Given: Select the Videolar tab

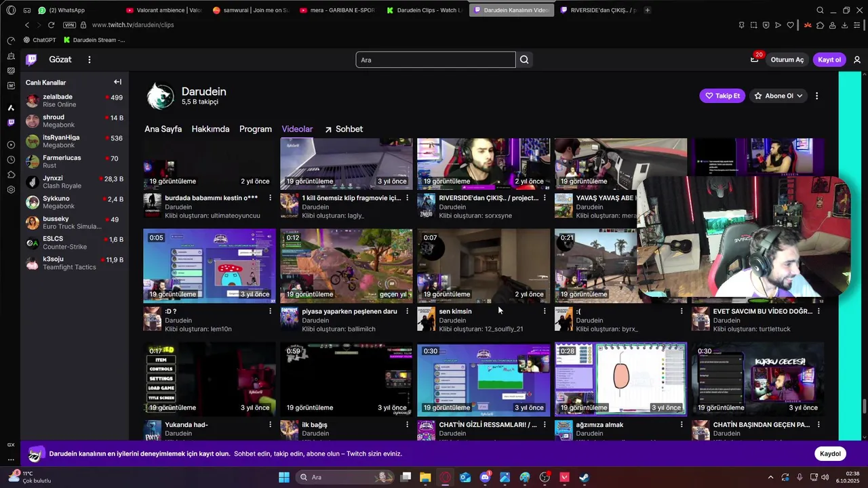Looking at the screenshot, I should tap(297, 129).
